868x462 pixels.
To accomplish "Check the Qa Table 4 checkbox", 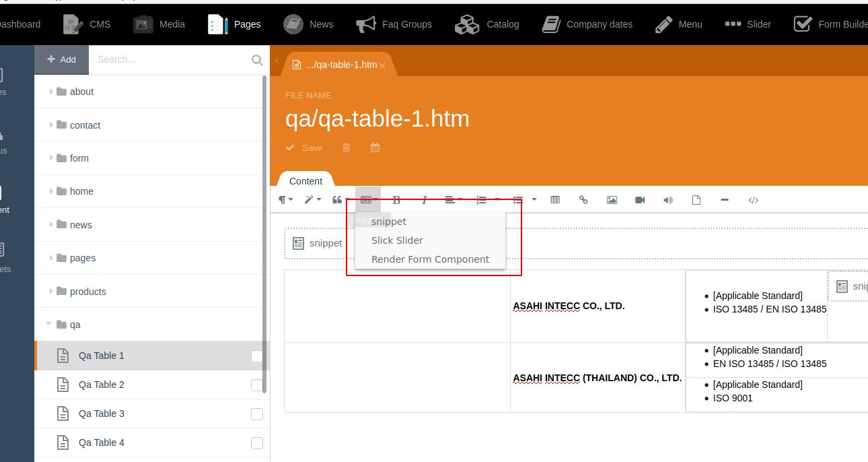I will click(256, 443).
